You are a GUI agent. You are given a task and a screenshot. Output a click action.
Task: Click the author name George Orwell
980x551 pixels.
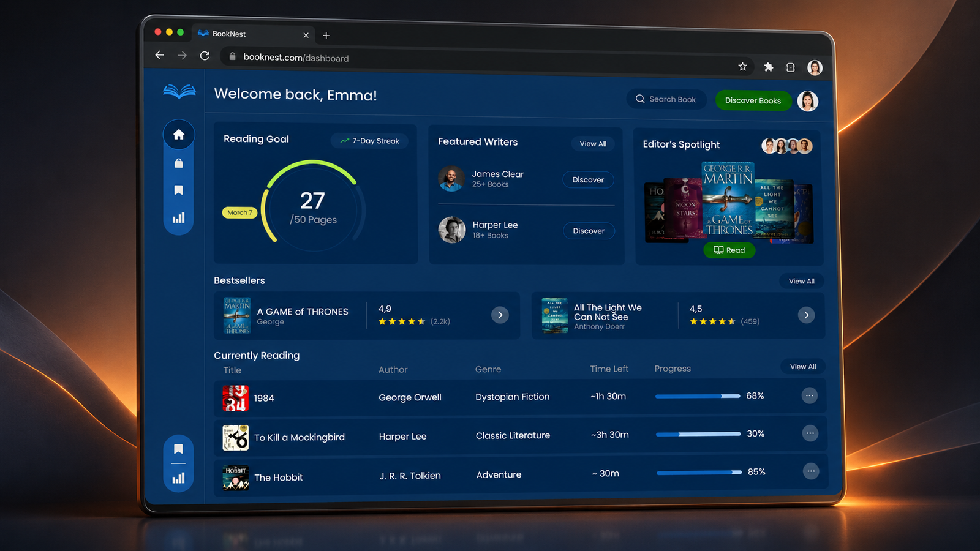coord(410,397)
